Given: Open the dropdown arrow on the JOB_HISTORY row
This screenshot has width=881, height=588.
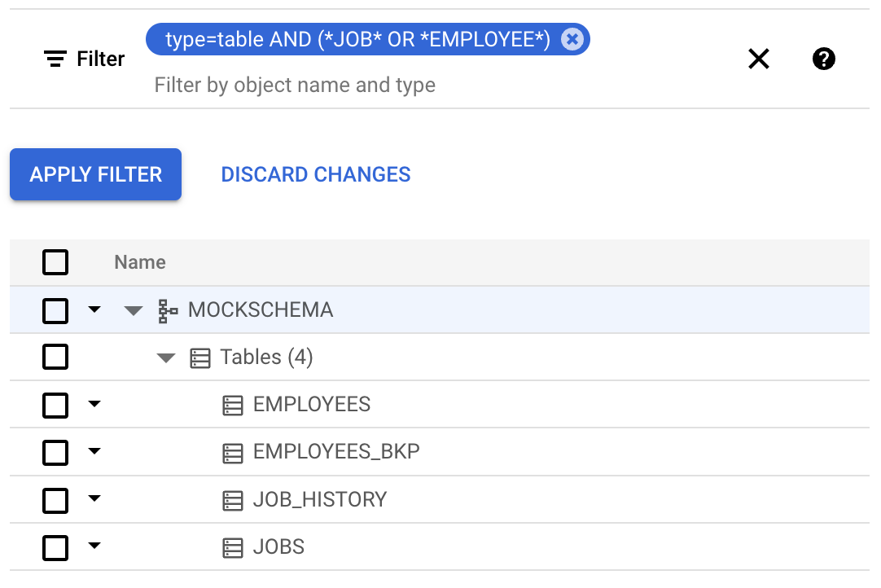Looking at the screenshot, I should [x=95, y=499].
